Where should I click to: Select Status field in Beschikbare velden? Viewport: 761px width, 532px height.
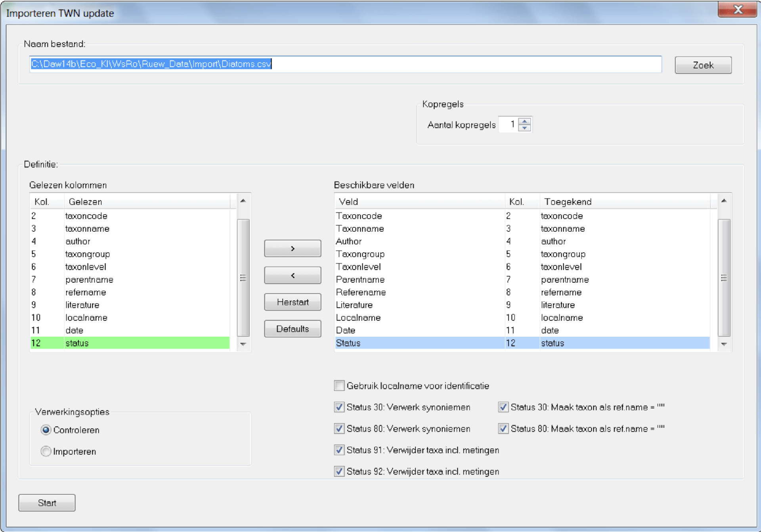tap(522, 343)
